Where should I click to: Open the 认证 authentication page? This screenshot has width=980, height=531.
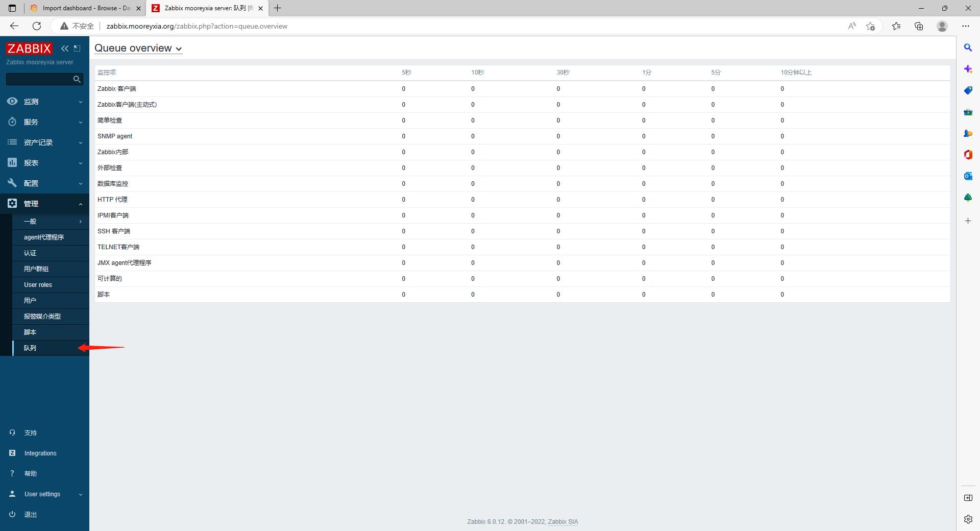51,253
